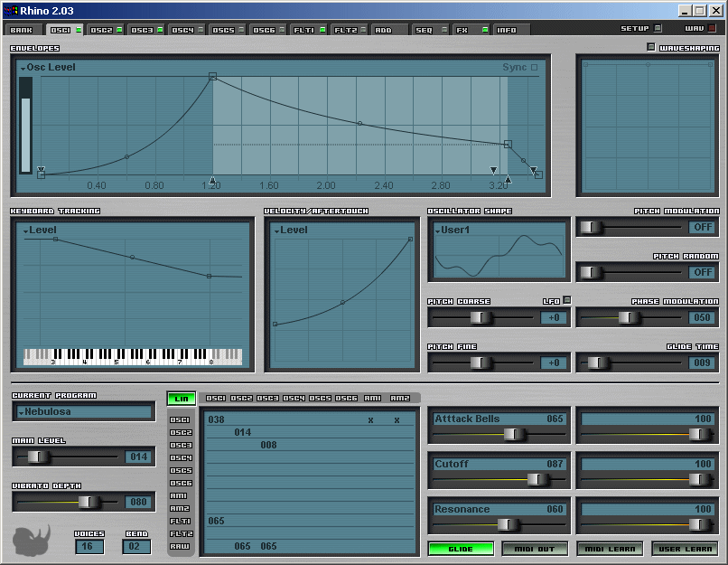Click the Resonance slider handle
The width and height of the screenshot is (728, 565).
pos(508,524)
